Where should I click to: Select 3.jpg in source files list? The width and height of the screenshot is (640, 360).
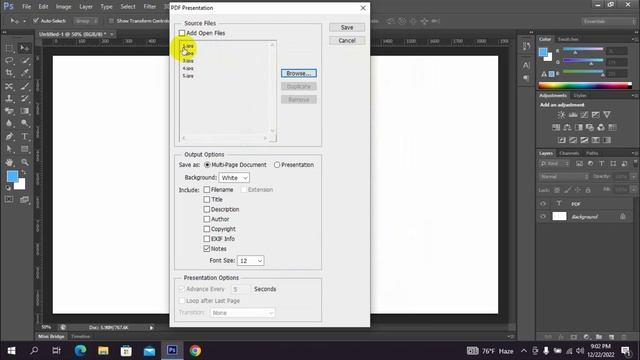coord(188,61)
